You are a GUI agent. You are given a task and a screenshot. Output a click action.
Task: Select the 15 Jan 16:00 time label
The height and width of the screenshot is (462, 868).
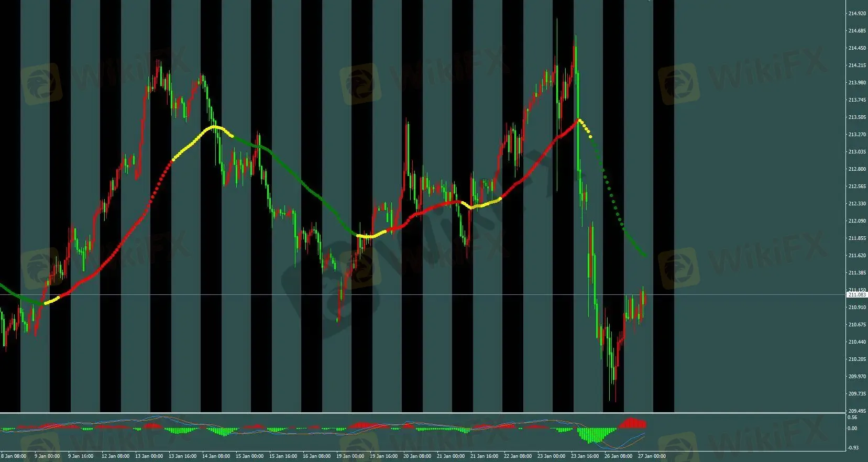click(283, 456)
